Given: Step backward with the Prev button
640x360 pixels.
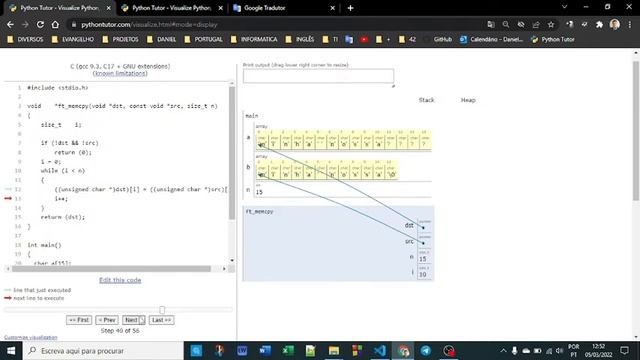Looking at the screenshot, I should (107, 320).
